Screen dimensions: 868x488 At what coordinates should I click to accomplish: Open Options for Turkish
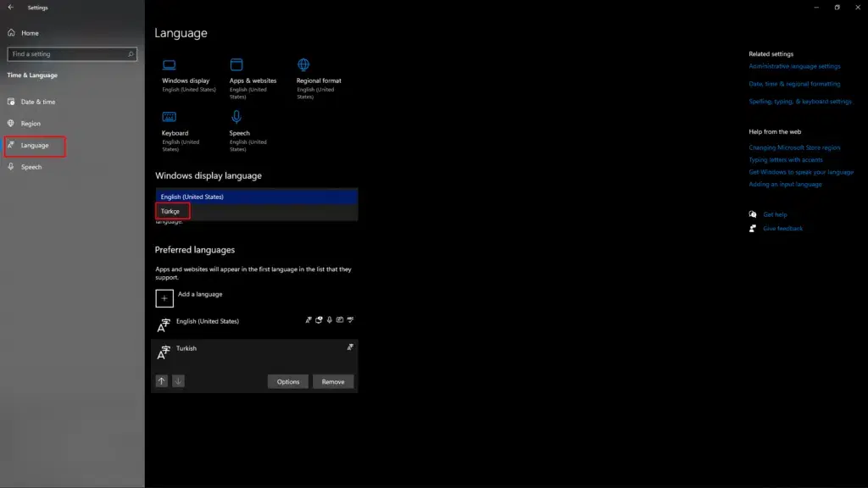(x=288, y=382)
